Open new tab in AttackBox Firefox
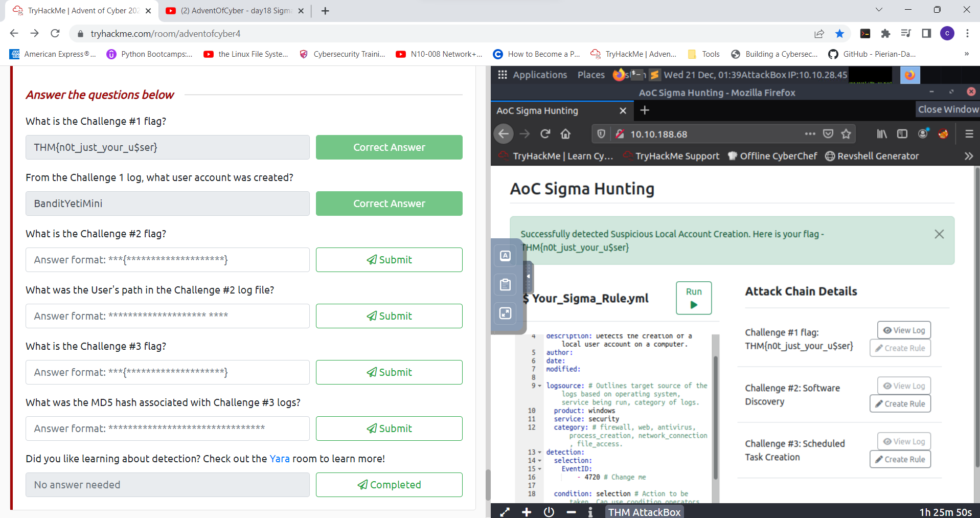The width and height of the screenshot is (980, 518). [645, 110]
